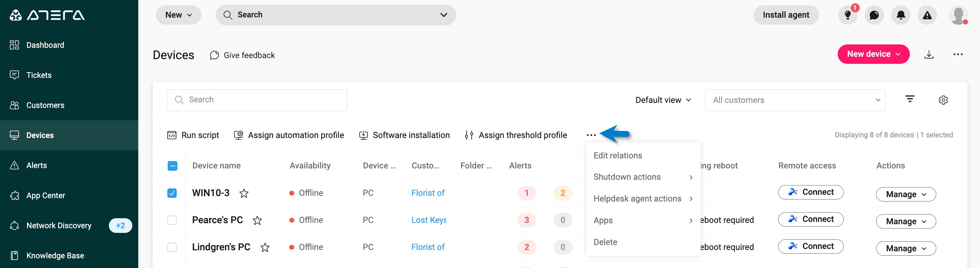The image size is (980, 268).
Task: Open Dashboard from sidebar
Action: 69,45
